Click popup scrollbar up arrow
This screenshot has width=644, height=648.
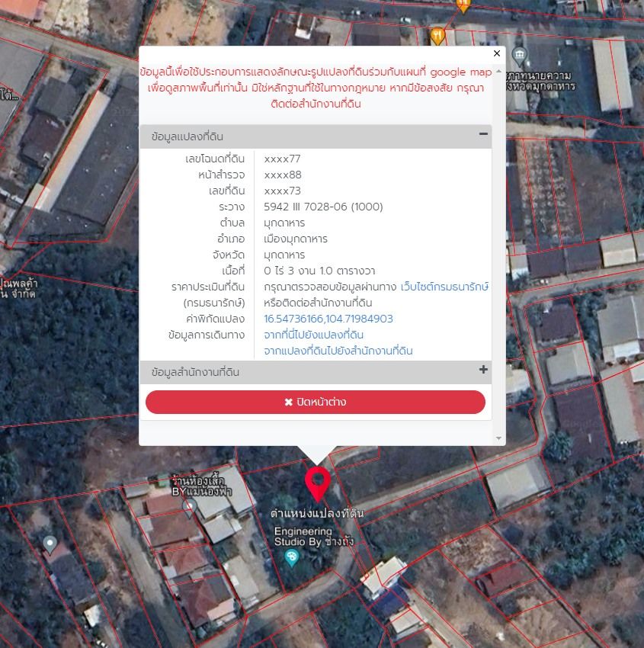pos(498,71)
